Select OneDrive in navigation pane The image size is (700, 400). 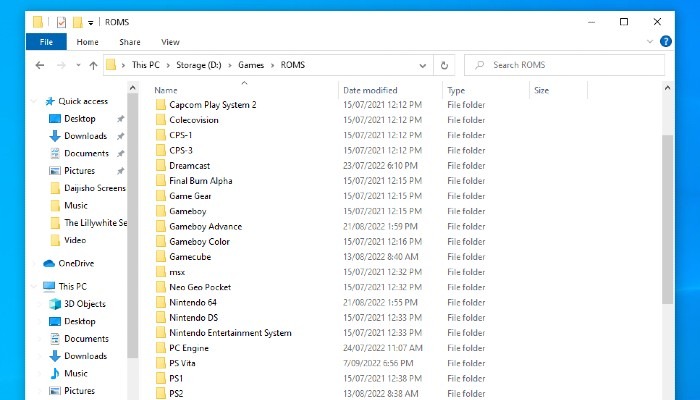point(76,263)
